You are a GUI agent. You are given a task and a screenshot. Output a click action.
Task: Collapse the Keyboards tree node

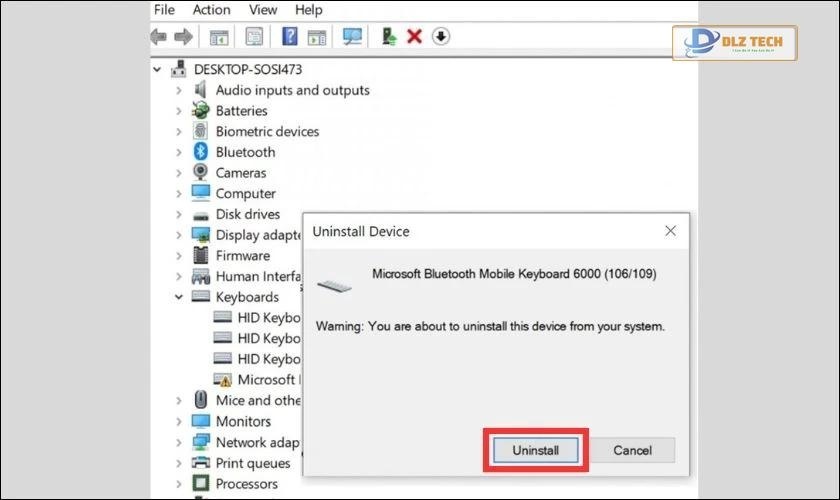click(179, 297)
